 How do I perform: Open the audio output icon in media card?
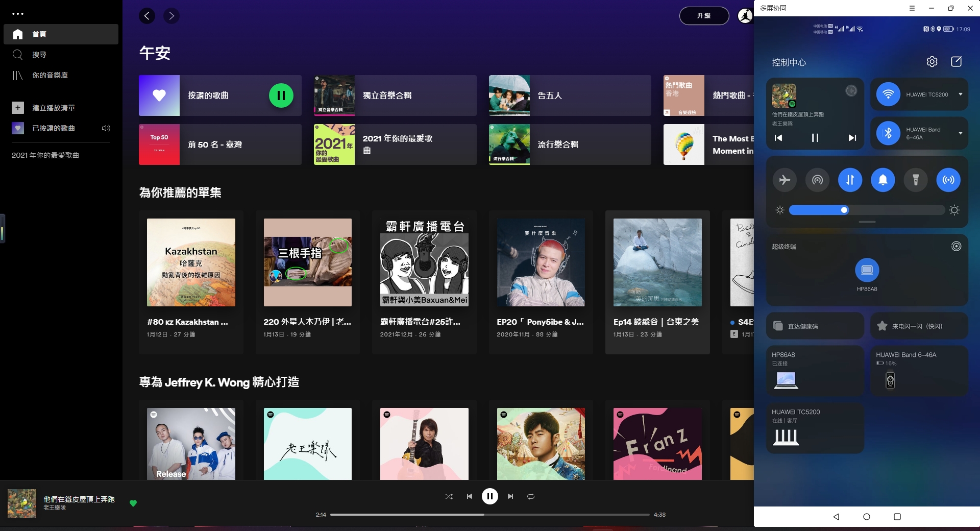(x=851, y=91)
